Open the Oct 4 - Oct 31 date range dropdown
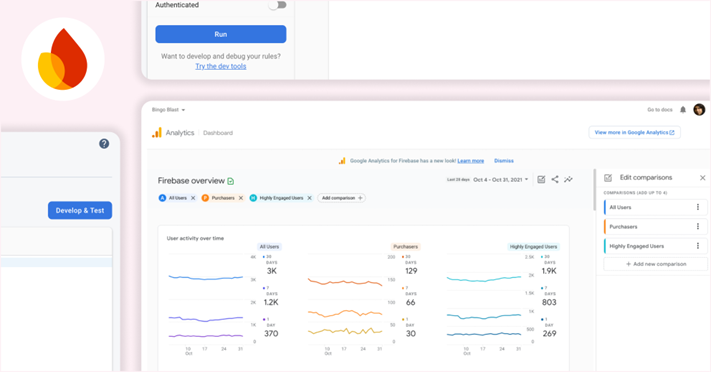The width and height of the screenshot is (711, 372). tap(501, 180)
